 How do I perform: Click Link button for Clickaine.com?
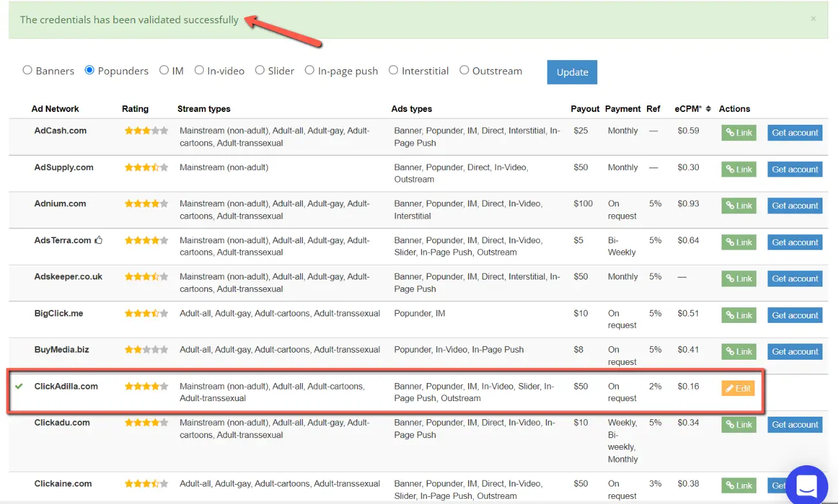(739, 486)
